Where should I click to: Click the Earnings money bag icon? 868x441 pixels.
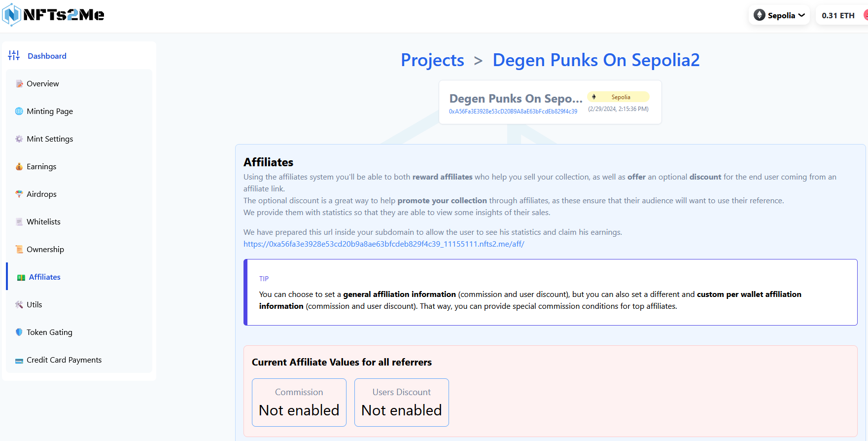19,167
